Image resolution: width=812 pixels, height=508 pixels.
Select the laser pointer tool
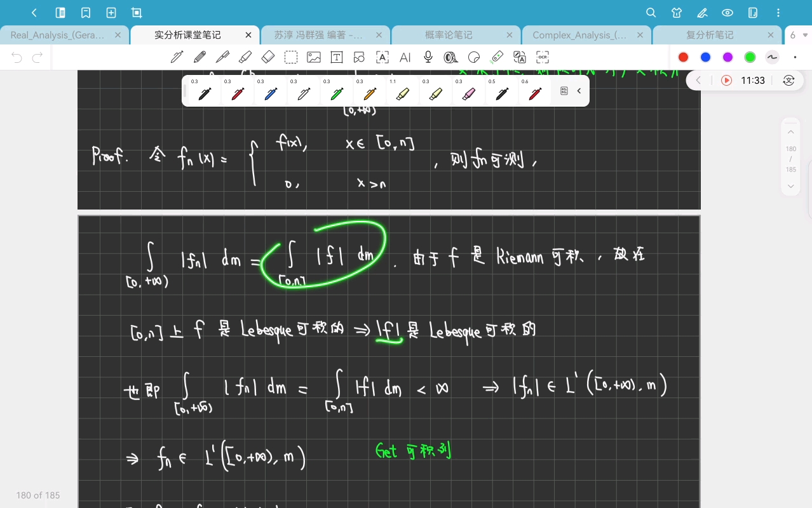coord(497,57)
